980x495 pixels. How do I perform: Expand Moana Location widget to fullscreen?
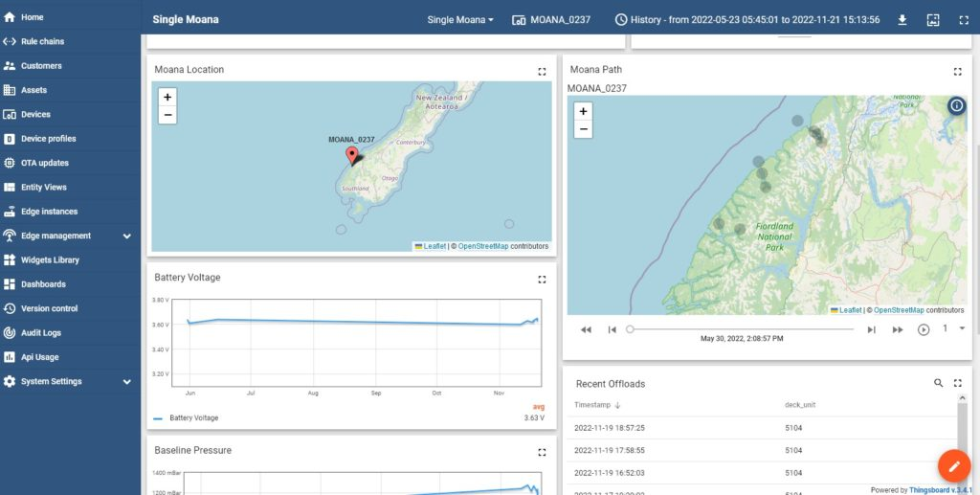pyautogui.click(x=542, y=72)
